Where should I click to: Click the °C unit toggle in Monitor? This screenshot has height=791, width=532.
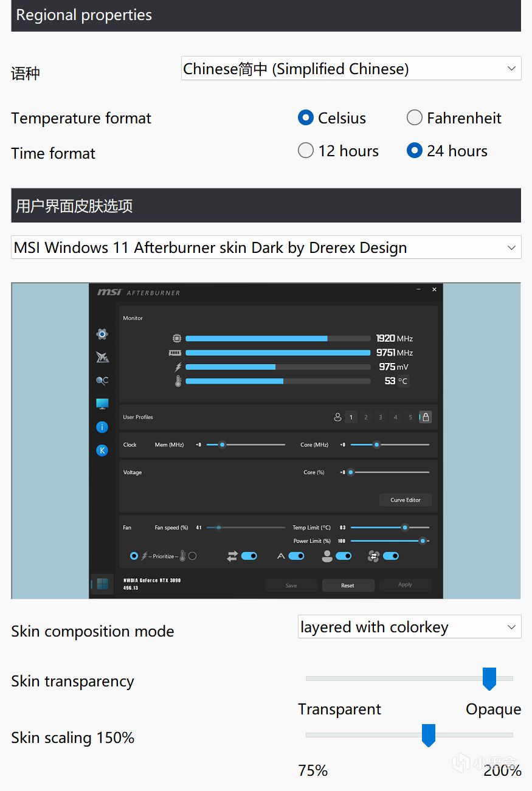pos(403,381)
